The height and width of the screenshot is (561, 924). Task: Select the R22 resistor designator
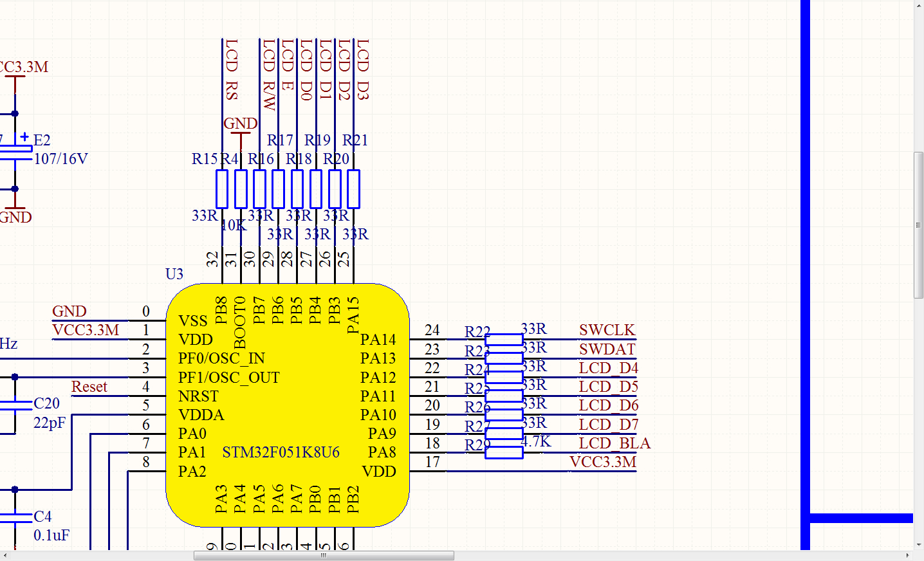click(x=477, y=332)
